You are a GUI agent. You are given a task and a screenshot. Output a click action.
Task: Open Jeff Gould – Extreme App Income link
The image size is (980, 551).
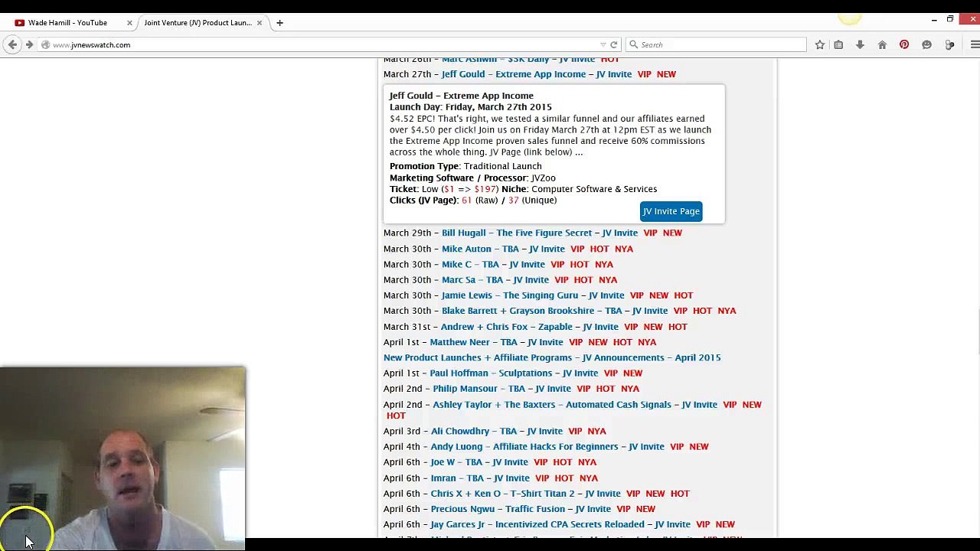(x=514, y=74)
